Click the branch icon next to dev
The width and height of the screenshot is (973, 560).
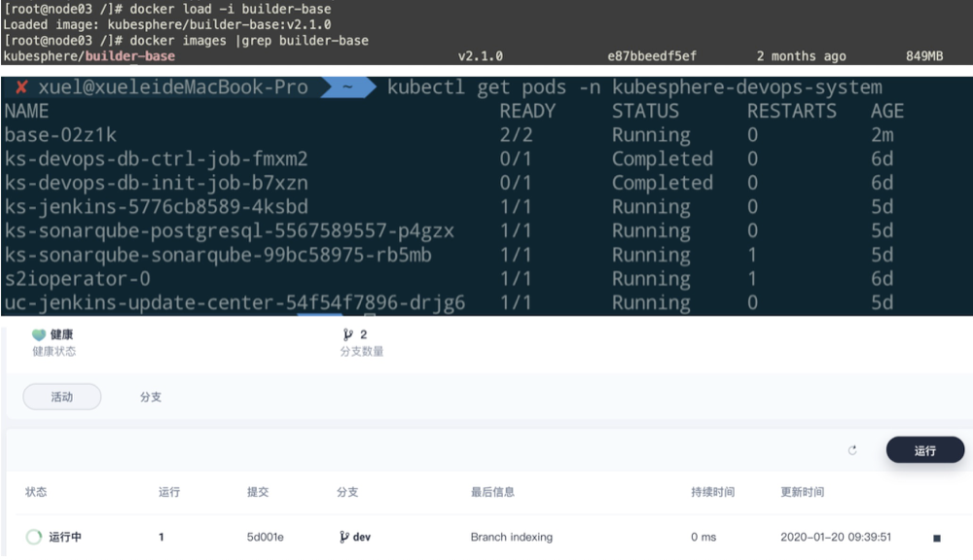click(343, 537)
